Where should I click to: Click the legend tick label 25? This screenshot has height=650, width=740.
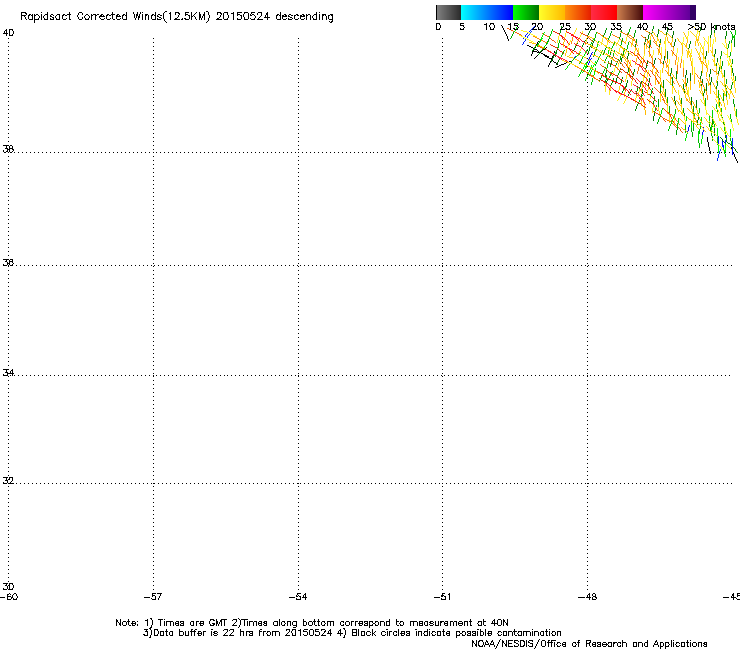pyautogui.click(x=565, y=27)
